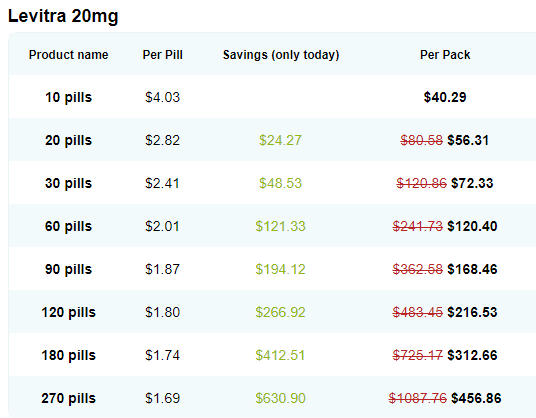Select the 180 pills row label
This screenshot has height=418, width=536.
point(68,355)
